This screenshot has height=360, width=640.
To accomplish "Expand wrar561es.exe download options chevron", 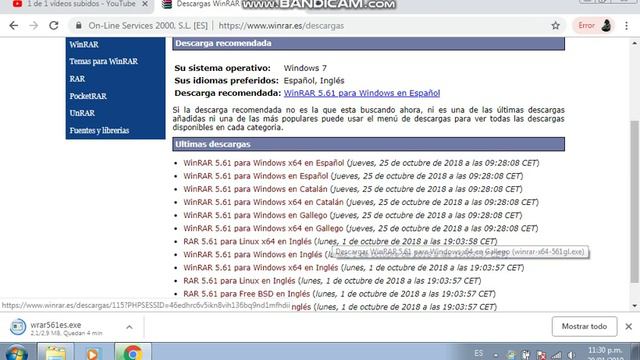I will click(129, 327).
